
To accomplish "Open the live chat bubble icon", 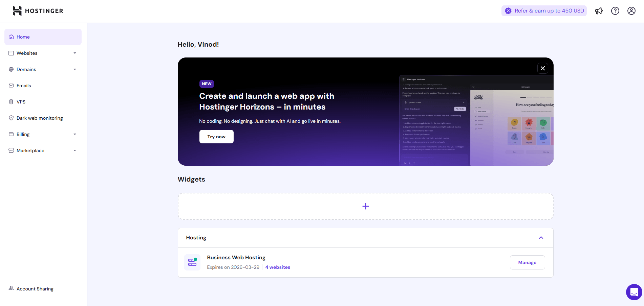I will (x=634, y=292).
